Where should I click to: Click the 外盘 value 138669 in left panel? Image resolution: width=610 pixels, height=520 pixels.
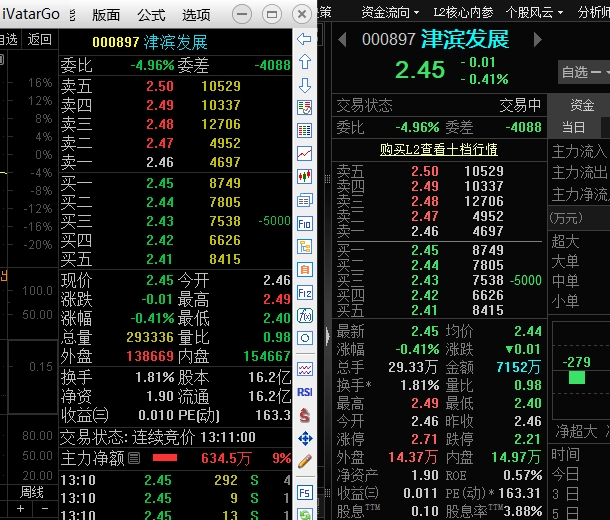[x=150, y=356]
